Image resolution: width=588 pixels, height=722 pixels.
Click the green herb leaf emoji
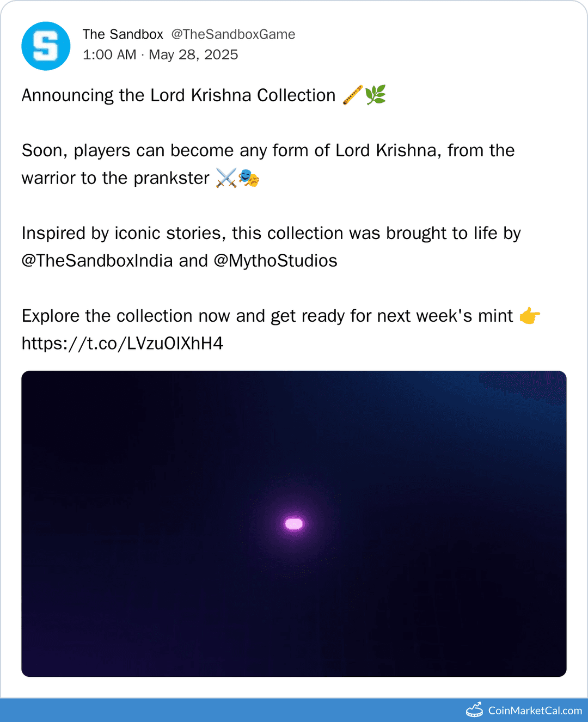376,95
